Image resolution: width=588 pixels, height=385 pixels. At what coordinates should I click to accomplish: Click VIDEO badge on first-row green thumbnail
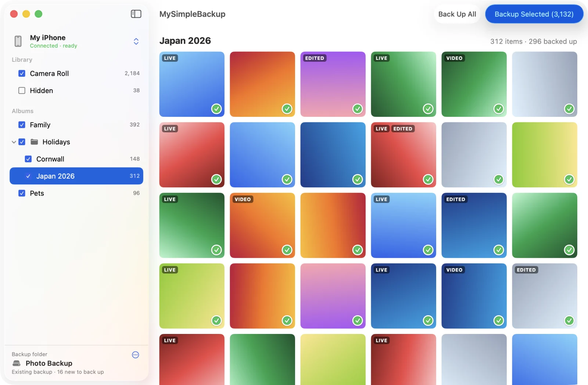pos(454,58)
